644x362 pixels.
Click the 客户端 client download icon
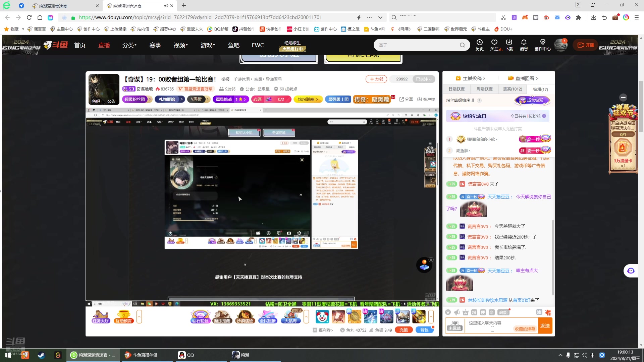tap(426, 99)
